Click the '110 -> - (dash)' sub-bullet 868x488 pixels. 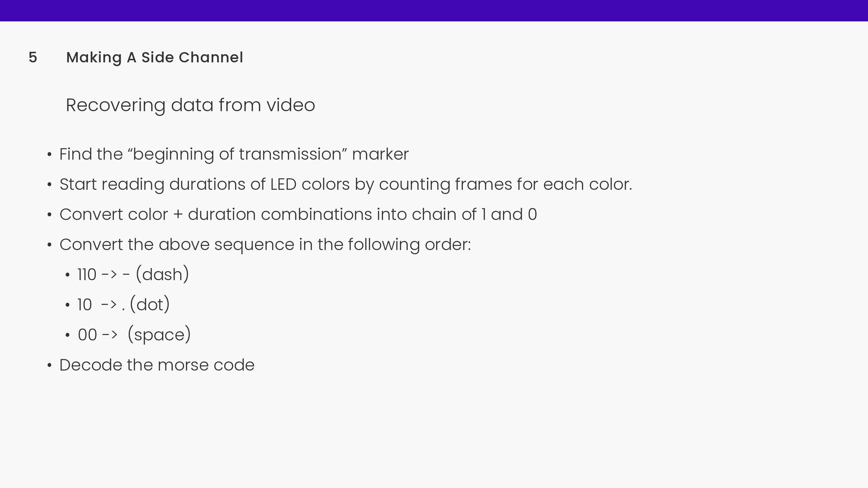[x=133, y=274]
